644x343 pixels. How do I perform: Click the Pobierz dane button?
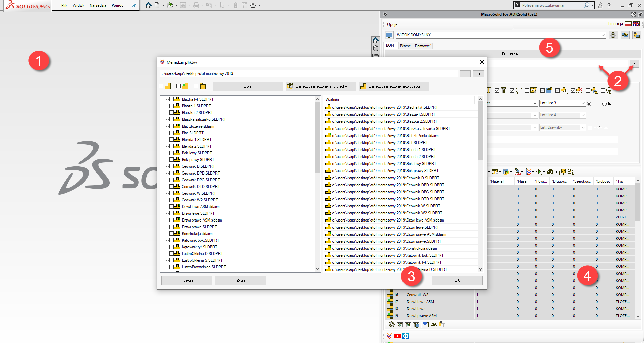click(513, 54)
